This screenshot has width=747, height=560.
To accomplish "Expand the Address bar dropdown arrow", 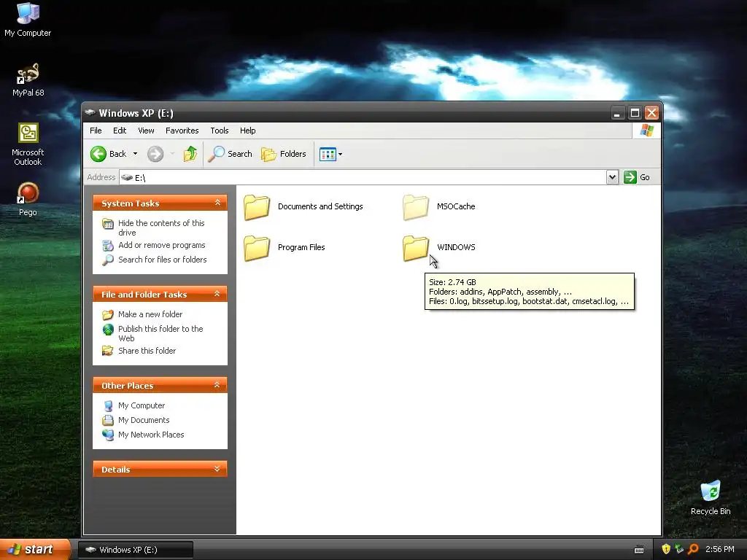I will coord(612,177).
